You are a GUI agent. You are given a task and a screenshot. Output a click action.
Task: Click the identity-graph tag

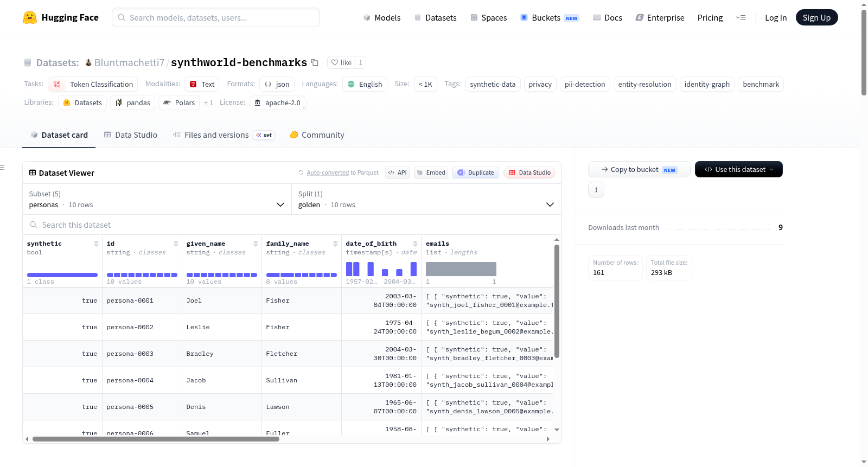click(x=707, y=84)
